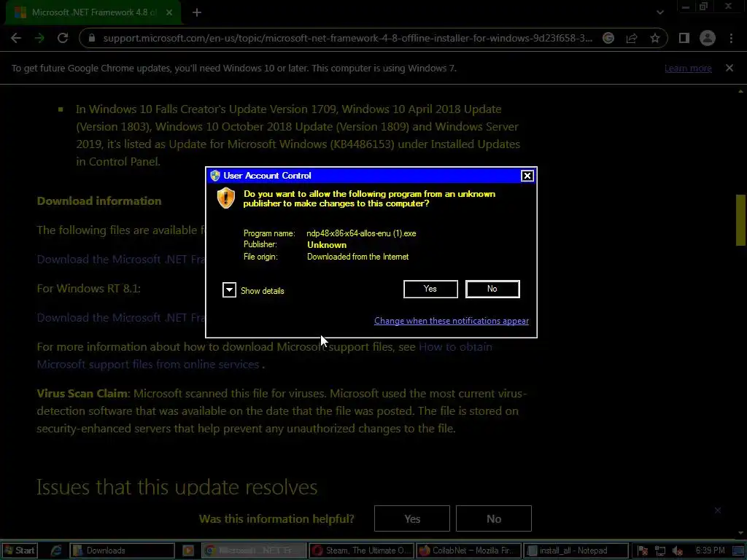
Task: Reload the Chrome page
Action: [63, 38]
